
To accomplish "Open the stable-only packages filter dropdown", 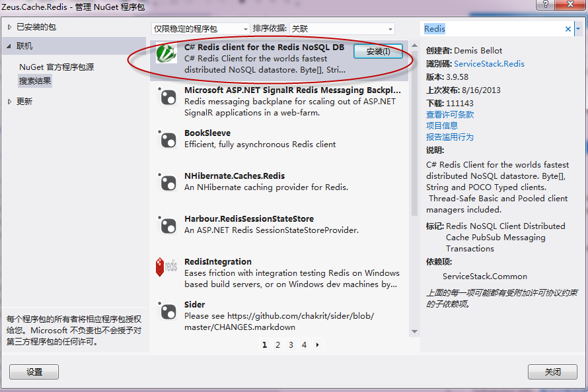I will click(x=201, y=29).
